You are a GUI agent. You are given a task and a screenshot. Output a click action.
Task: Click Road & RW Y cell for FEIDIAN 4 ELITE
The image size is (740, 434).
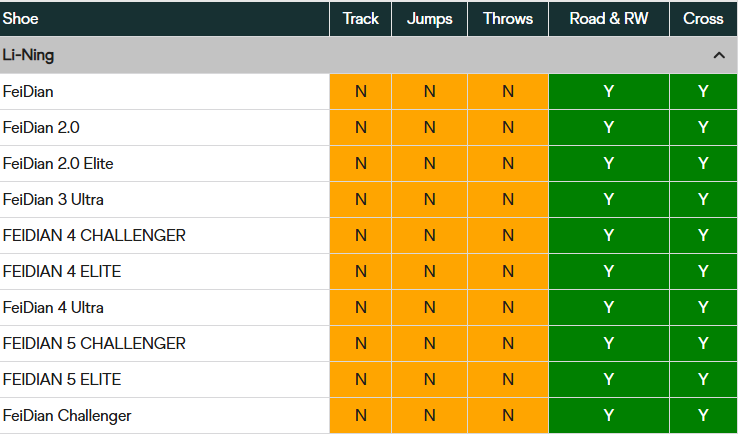click(x=609, y=272)
